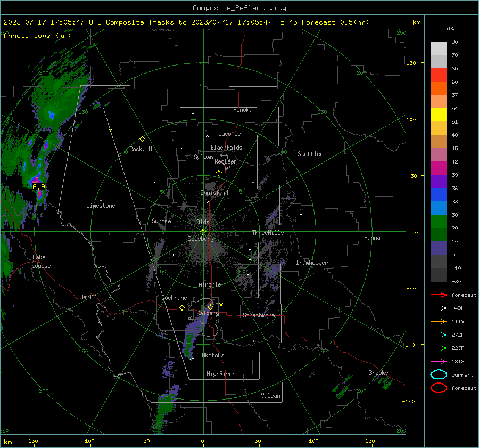479x448 pixels.
Task: Click the yellow diamond marker near RedDeer
Action: click(x=219, y=173)
